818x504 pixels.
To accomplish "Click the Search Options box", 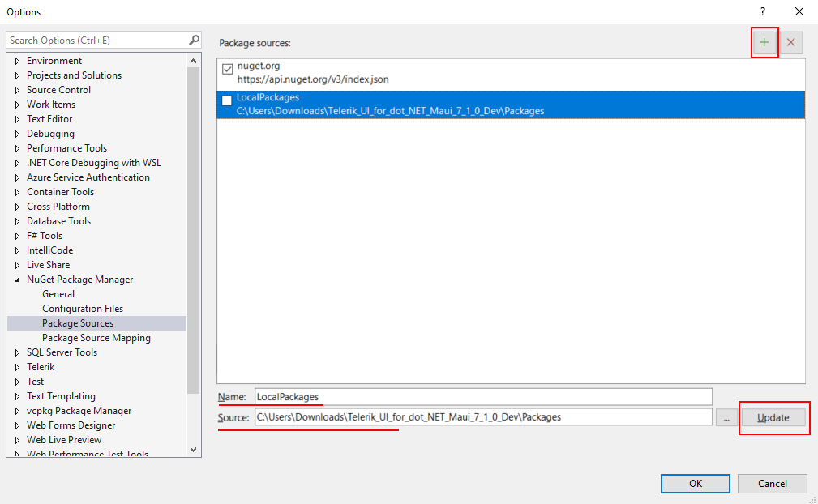I will [89, 39].
